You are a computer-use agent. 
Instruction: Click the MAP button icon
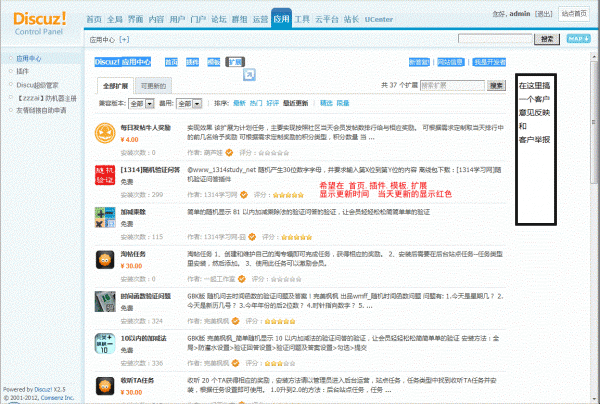(578, 39)
